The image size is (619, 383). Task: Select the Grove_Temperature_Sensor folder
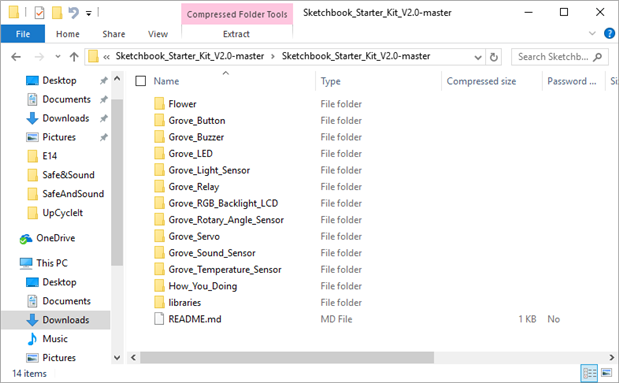coord(218,270)
